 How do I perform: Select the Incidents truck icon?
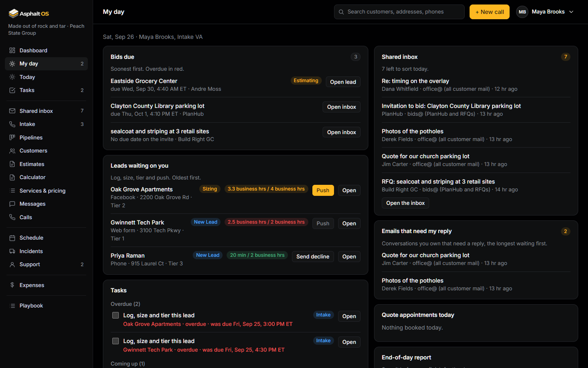(x=12, y=251)
